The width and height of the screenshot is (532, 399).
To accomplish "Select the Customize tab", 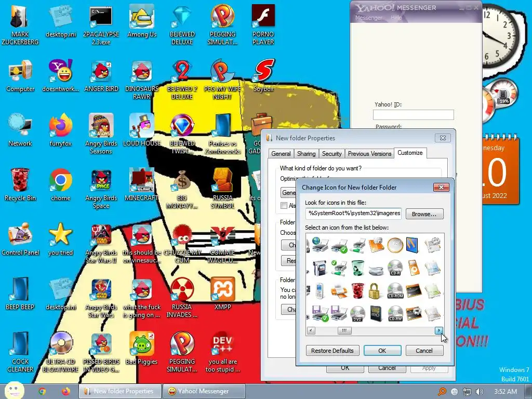I will (410, 153).
